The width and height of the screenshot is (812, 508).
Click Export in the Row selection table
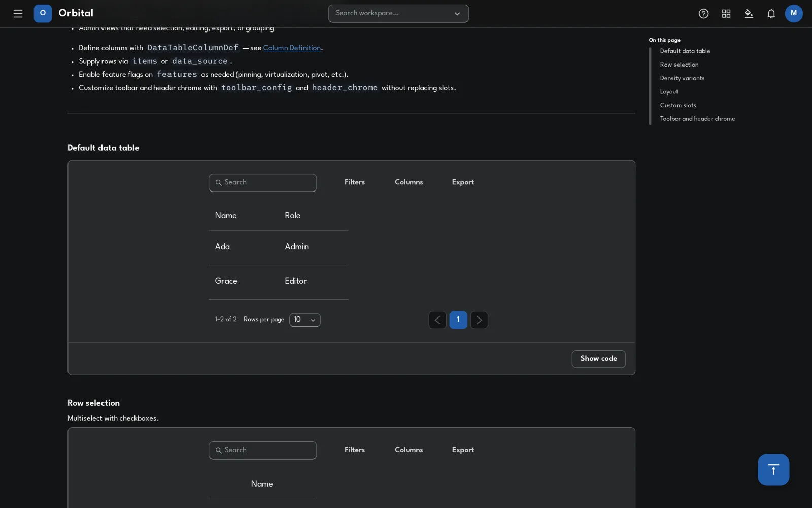(463, 450)
